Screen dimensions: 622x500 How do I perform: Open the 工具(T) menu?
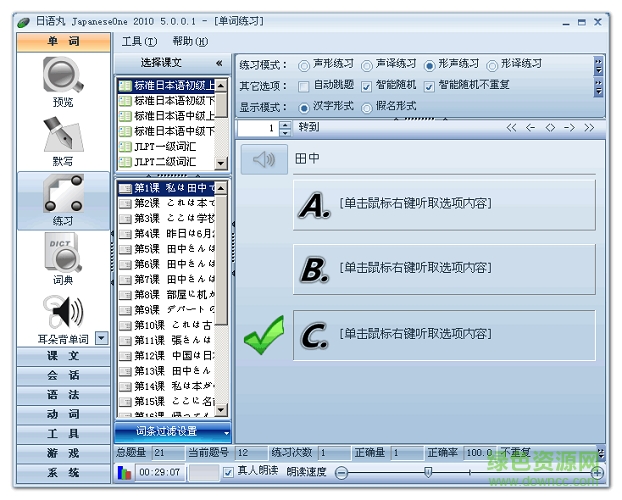point(139,42)
